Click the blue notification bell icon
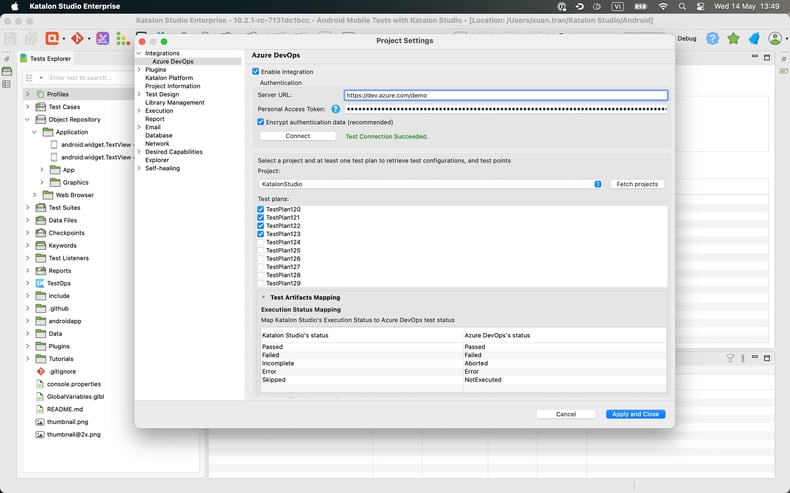The height and width of the screenshot is (493, 790). [x=754, y=38]
